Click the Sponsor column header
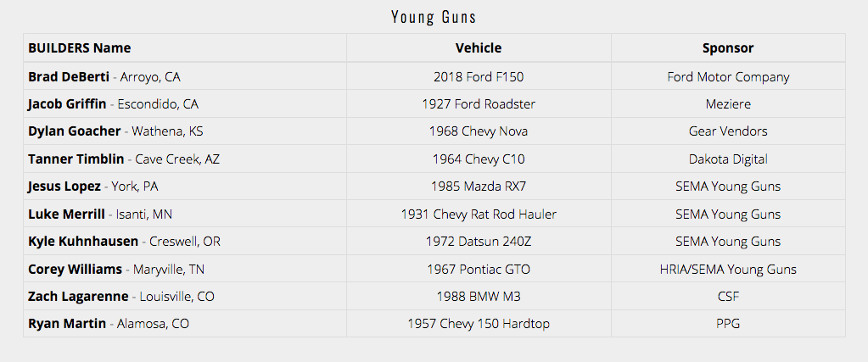 click(x=728, y=48)
